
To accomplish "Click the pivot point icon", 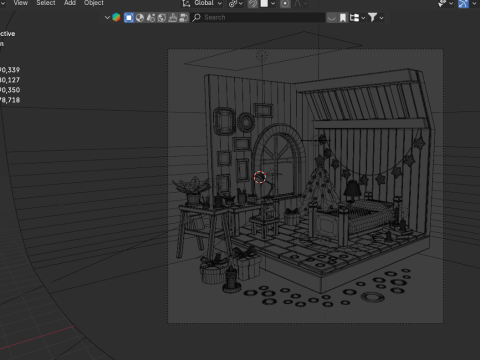I will click(233, 3).
